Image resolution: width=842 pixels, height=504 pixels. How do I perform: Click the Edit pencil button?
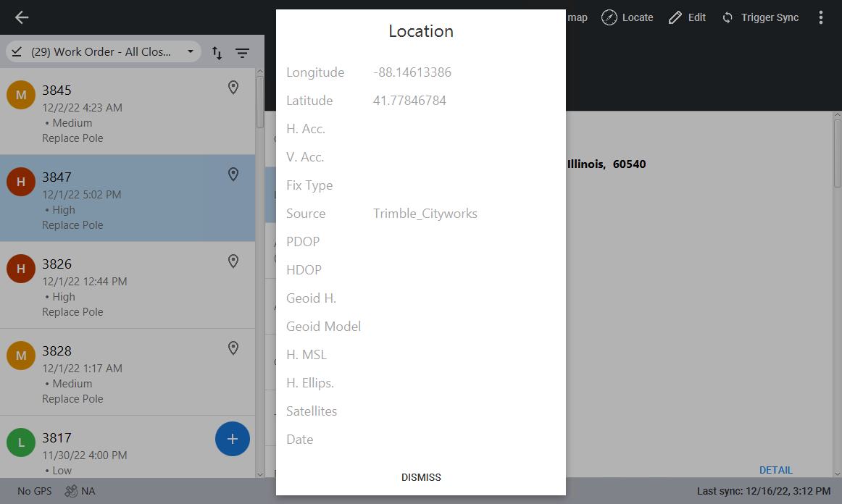(687, 17)
